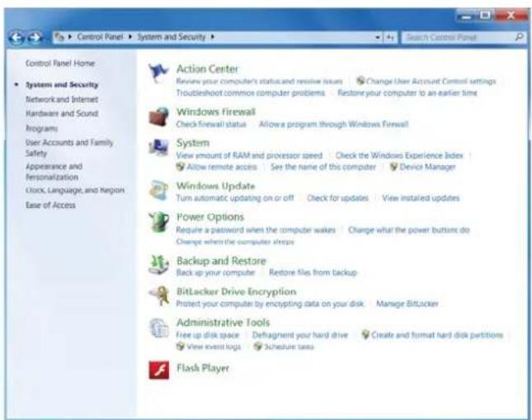Viewport: 532px width, 420px height.
Task: Click Back up your computer link
Action: 215,272
